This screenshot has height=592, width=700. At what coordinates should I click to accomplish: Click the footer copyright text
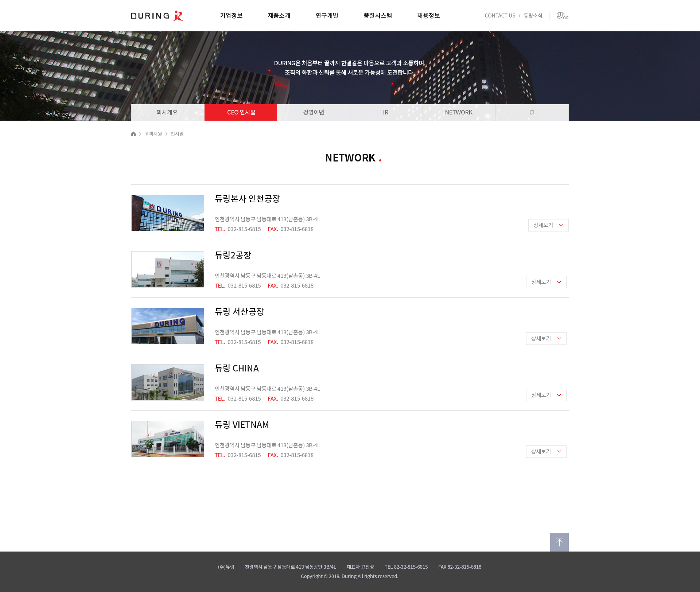[x=350, y=576]
